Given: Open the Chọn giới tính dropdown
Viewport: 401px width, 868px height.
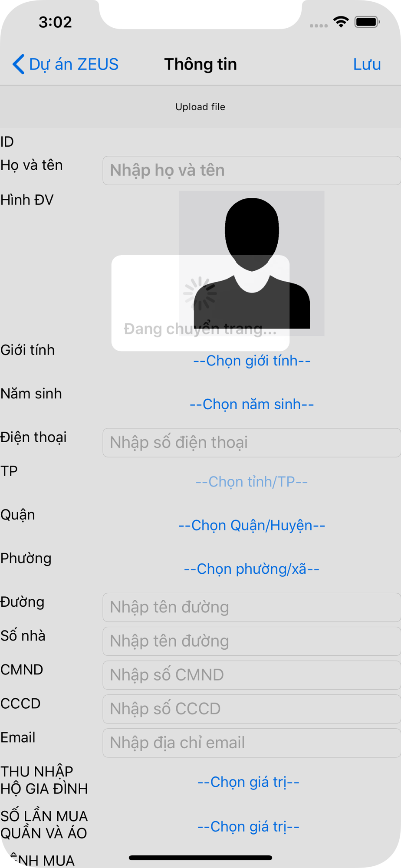Looking at the screenshot, I should [252, 361].
